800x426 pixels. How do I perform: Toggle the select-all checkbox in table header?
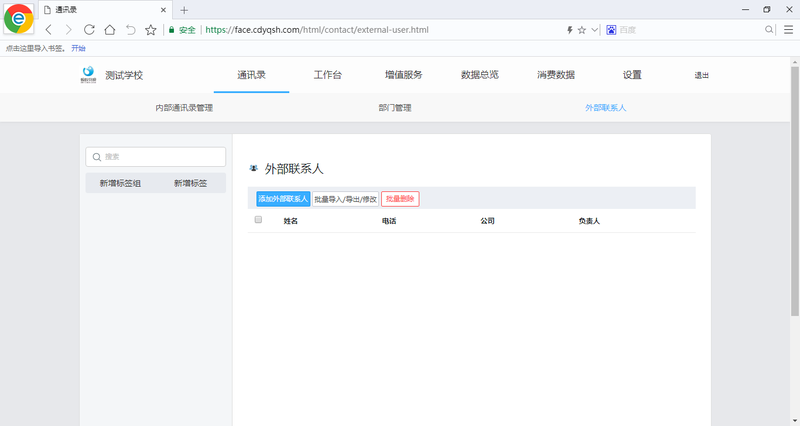pyautogui.click(x=258, y=220)
